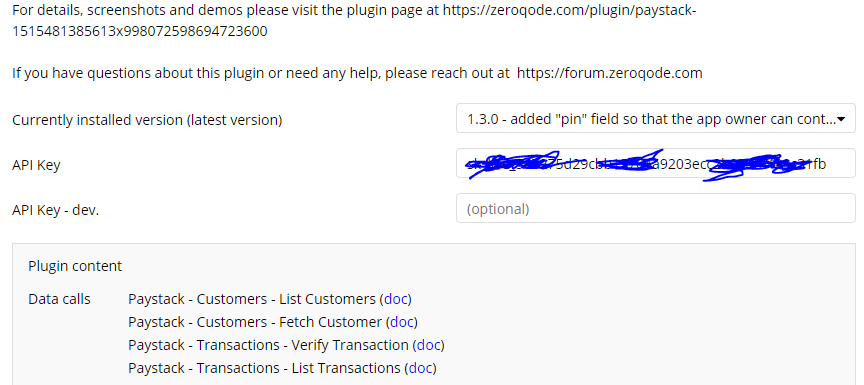Click the 'Data calls' label
The image size is (864, 385).
coord(60,299)
